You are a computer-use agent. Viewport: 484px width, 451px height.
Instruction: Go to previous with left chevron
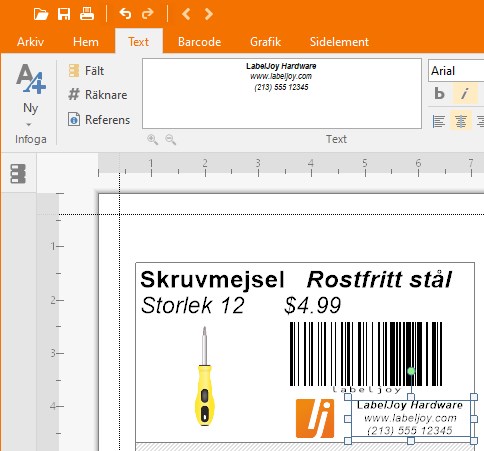pyautogui.click(x=186, y=14)
